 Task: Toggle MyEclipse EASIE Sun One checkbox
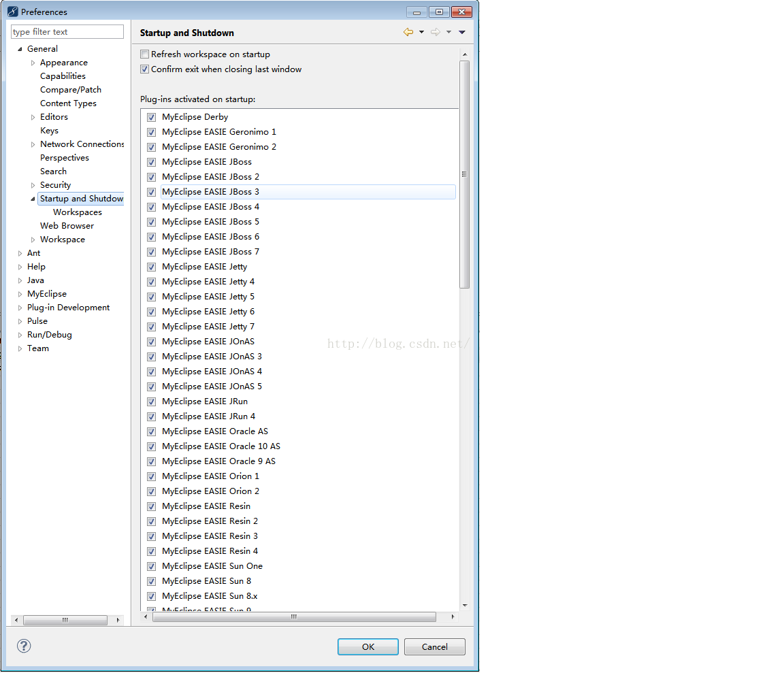tap(152, 566)
